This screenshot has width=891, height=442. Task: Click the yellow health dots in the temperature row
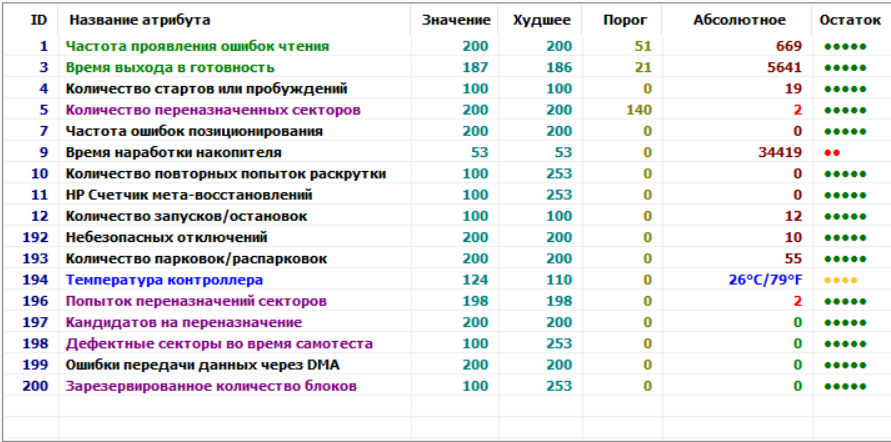tap(841, 280)
